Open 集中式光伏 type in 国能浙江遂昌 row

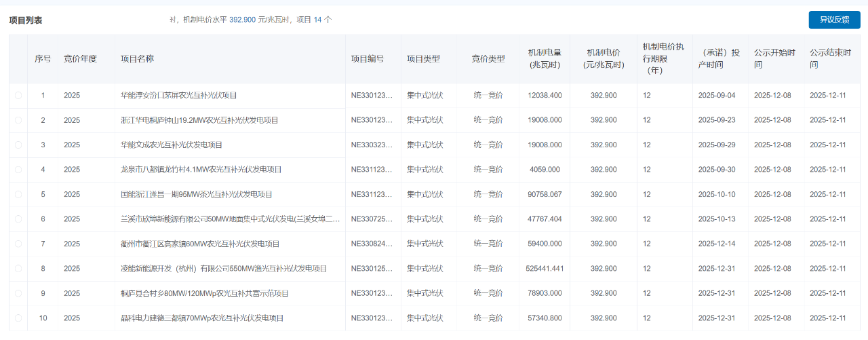point(425,195)
